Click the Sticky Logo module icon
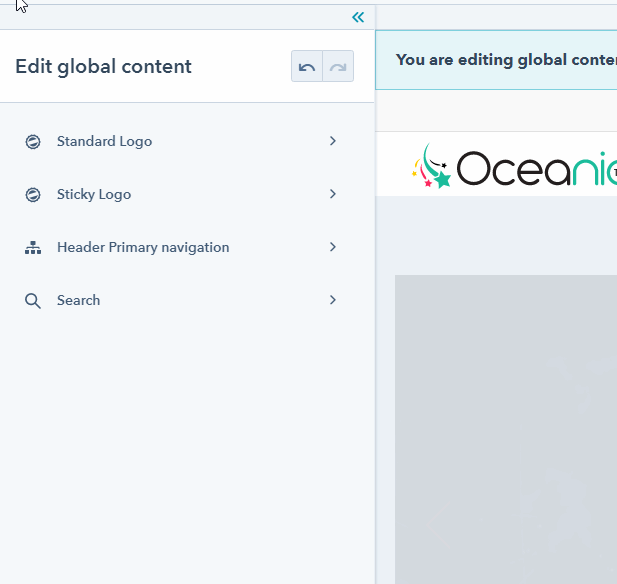The height and width of the screenshot is (584, 617). [33, 195]
